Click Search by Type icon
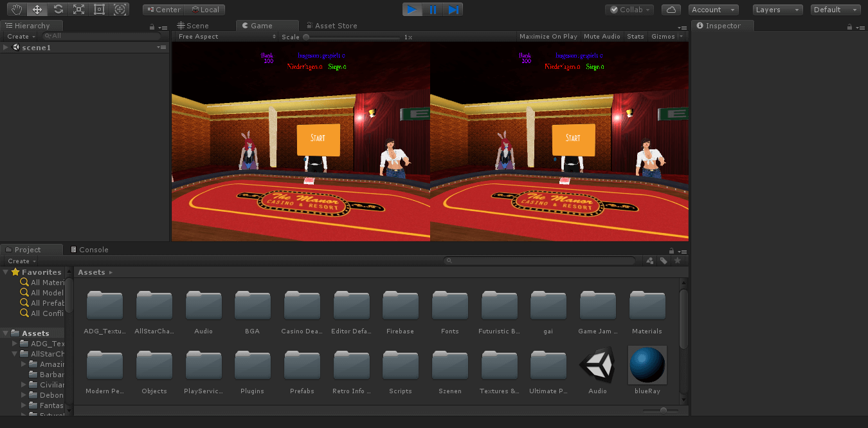Image resolution: width=868 pixels, height=428 pixels. click(x=650, y=261)
